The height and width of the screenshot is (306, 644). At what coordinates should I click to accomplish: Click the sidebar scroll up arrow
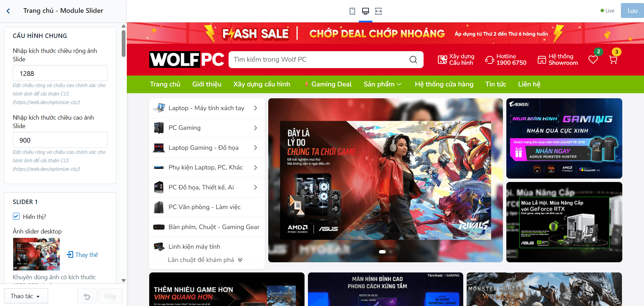click(x=123, y=26)
